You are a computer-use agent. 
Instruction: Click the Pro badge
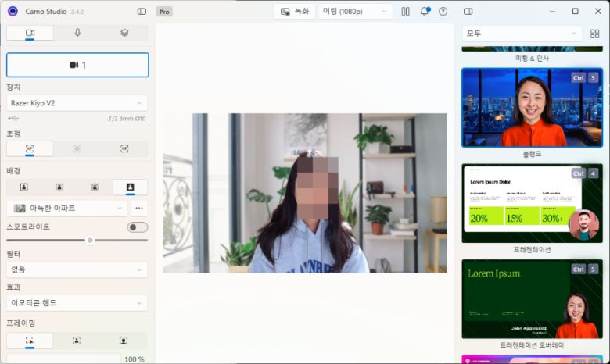pos(164,12)
